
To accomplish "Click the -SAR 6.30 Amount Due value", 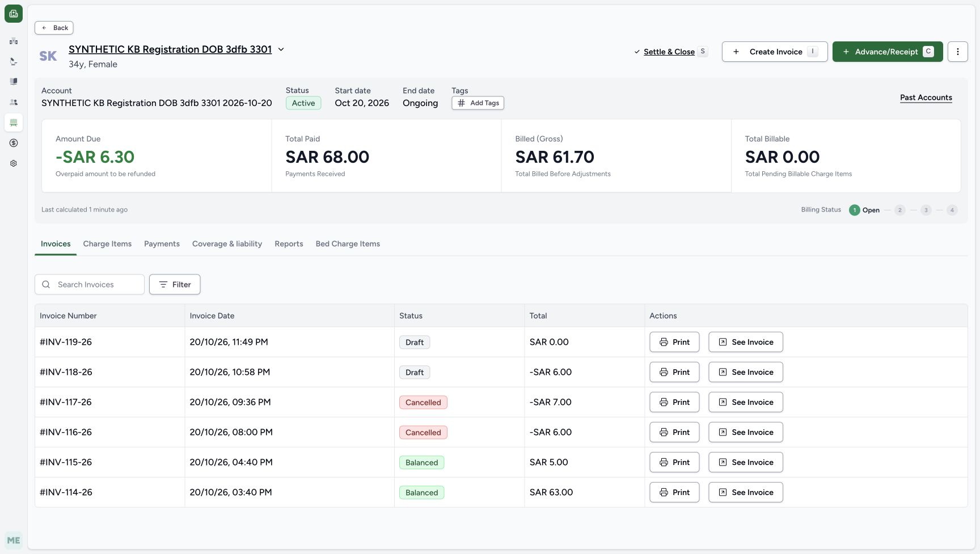I will point(95,157).
